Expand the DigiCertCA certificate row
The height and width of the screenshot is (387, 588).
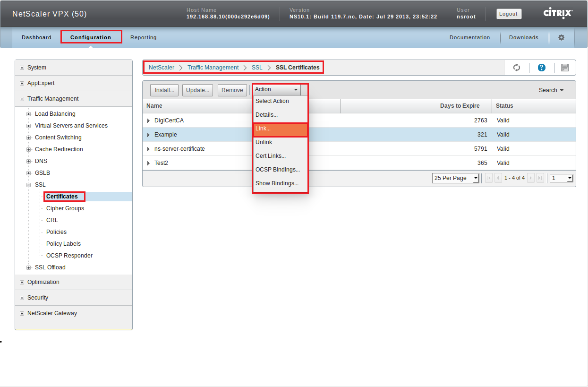click(x=149, y=120)
